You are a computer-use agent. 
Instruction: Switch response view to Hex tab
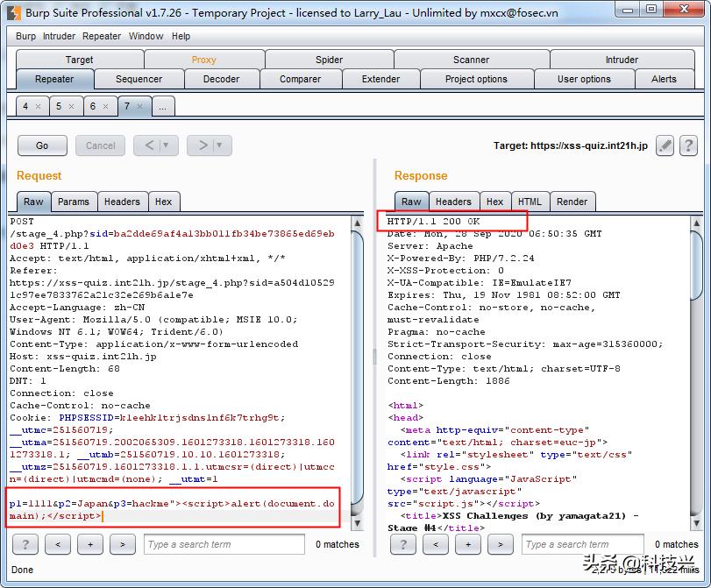494,202
